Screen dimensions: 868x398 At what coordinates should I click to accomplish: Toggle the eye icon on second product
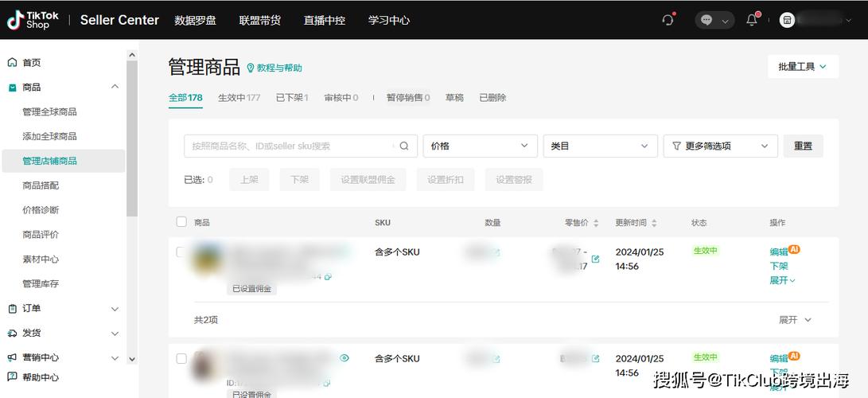coord(344,358)
